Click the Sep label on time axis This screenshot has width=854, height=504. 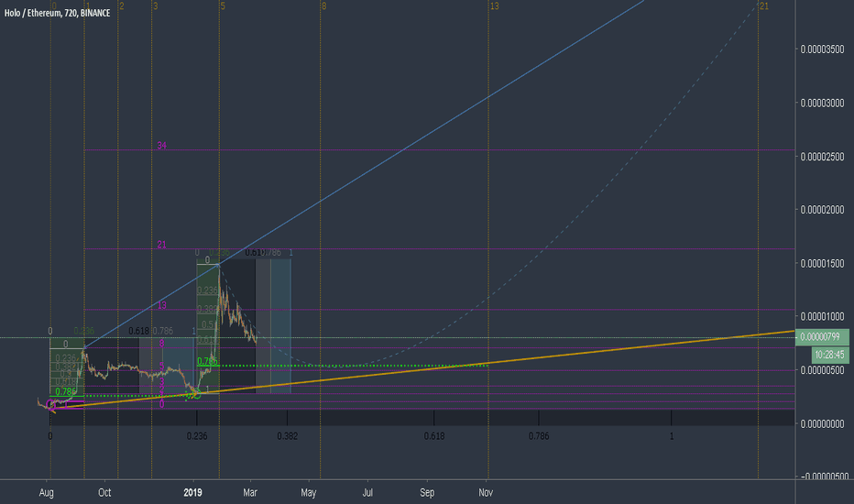427,493
